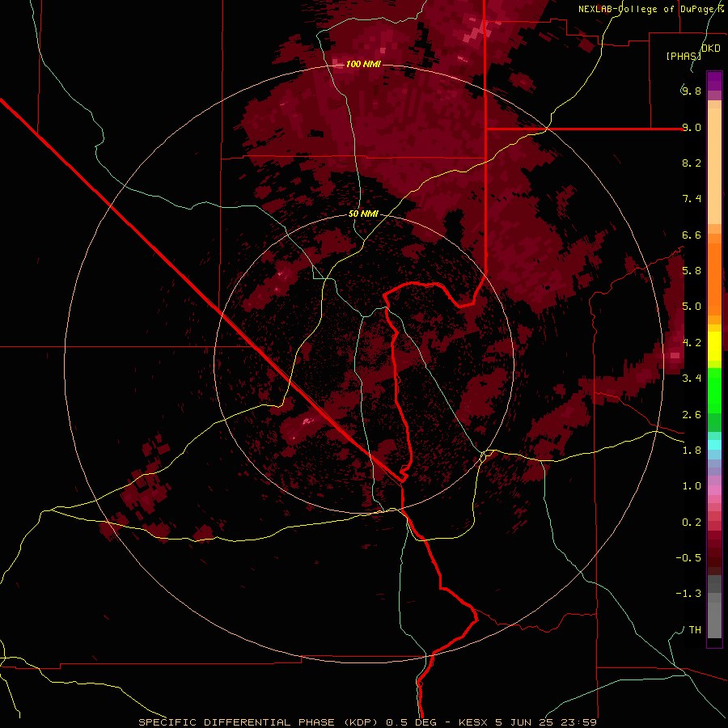The height and width of the screenshot is (728, 728).
Task: Click the "2.6" value on color scale
Action: (x=692, y=415)
